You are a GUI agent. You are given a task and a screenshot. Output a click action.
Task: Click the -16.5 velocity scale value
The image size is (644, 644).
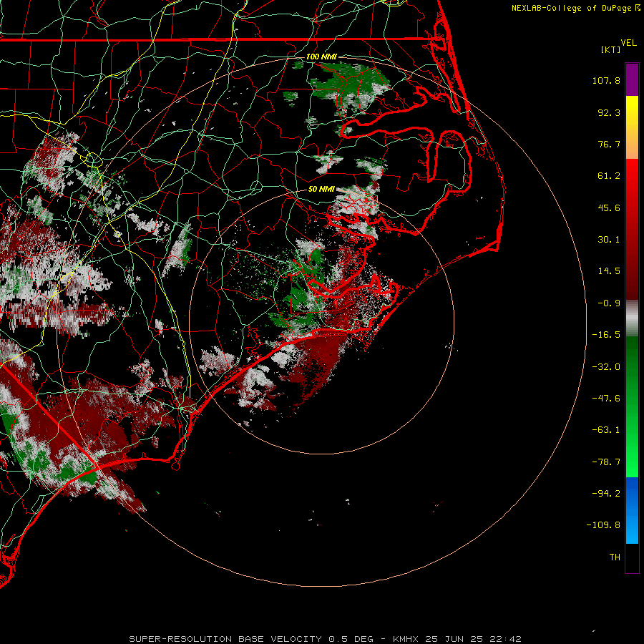(x=606, y=335)
